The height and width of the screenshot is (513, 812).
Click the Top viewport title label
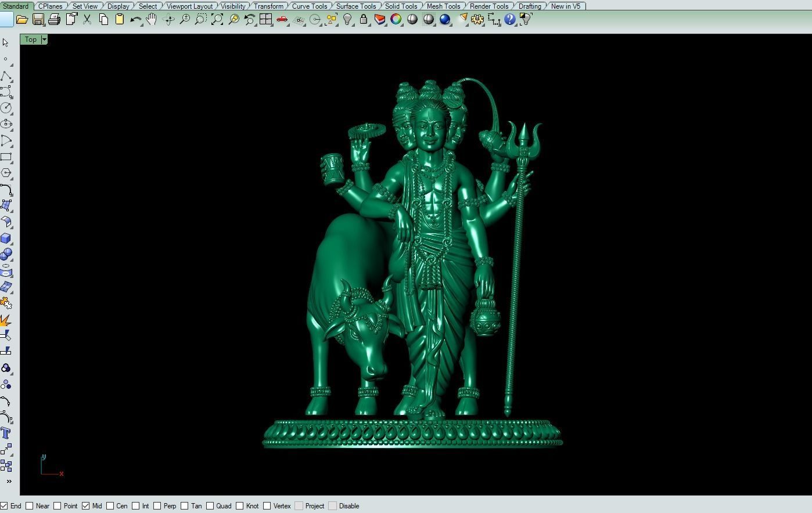click(30, 39)
